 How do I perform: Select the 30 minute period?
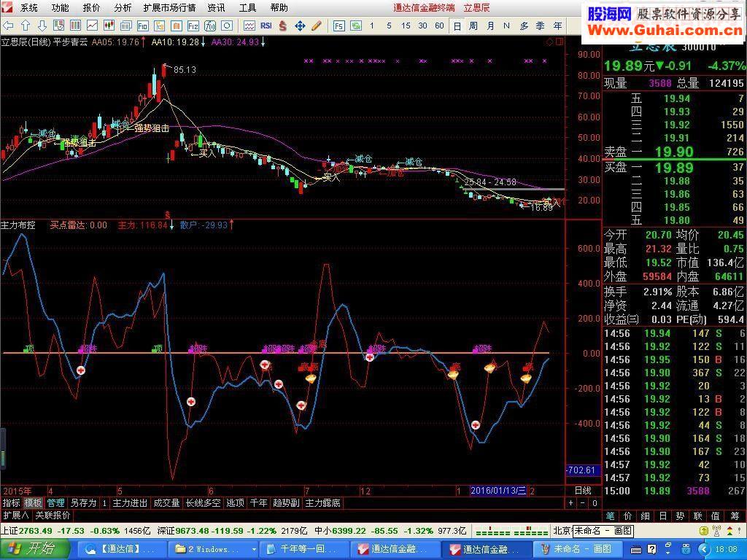(422, 26)
